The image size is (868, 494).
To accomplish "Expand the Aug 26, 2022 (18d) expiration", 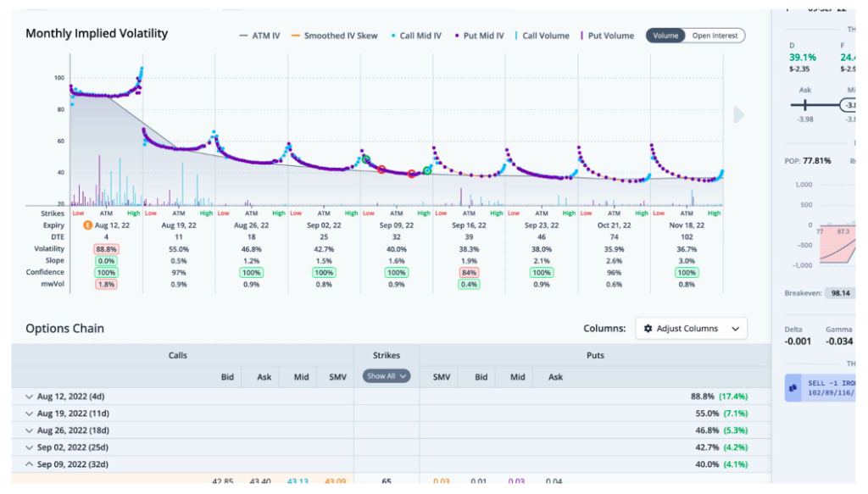I will [x=29, y=430].
